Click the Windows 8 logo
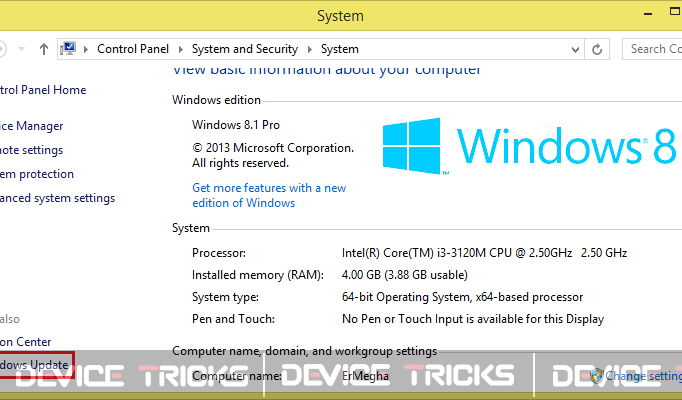 coord(529,146)
